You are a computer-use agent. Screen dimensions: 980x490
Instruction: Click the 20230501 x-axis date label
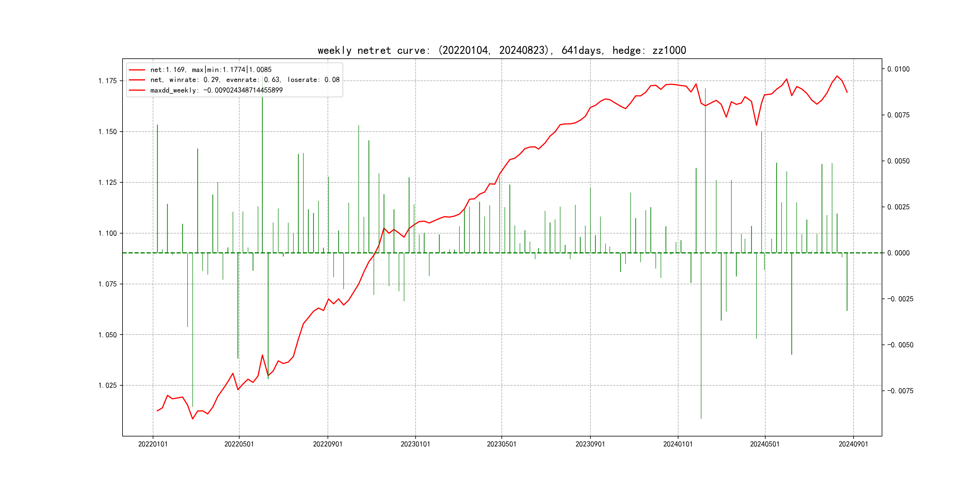pos(501,444)
